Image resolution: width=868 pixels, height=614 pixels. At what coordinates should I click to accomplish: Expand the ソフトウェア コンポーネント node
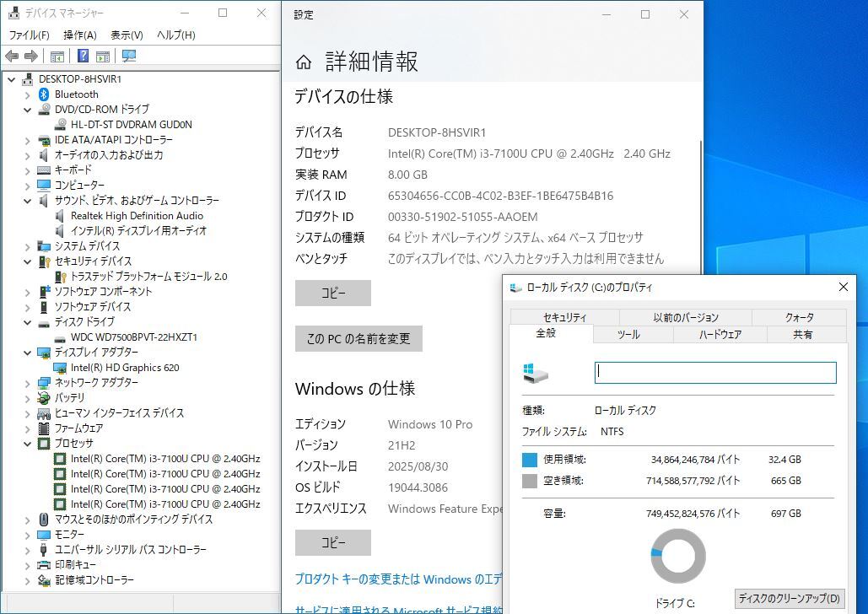pos(27,292)
